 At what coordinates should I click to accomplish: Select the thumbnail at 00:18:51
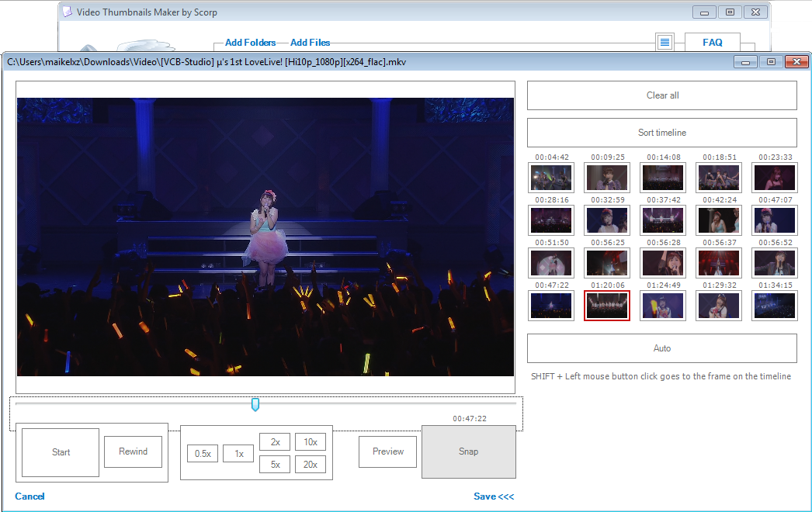pyautogui.click(x=720, y=178)
